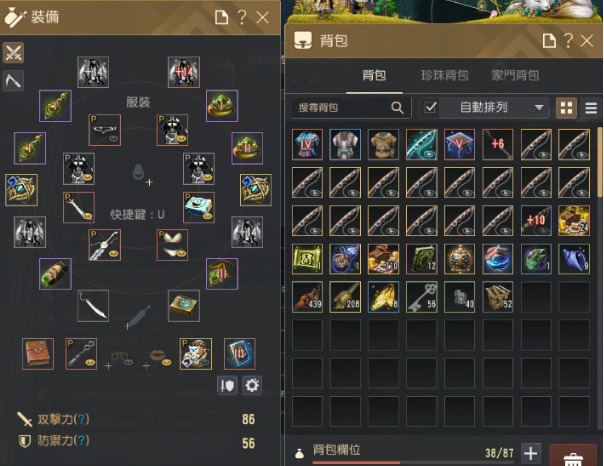Switch to 珍珠背包 tab

[x=444, y=75]
